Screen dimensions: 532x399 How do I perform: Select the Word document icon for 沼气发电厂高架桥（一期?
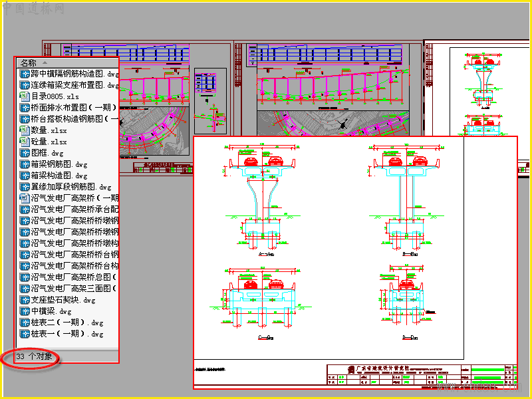(25, 198)
